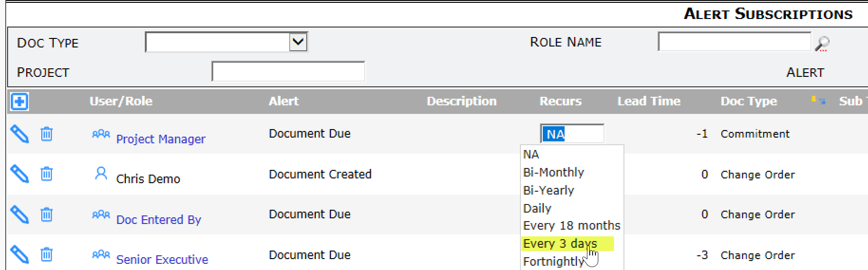This screenshot has height=270, width=868.
Task: Edit the Chris Demo alert row
Action: pos(19,174)
